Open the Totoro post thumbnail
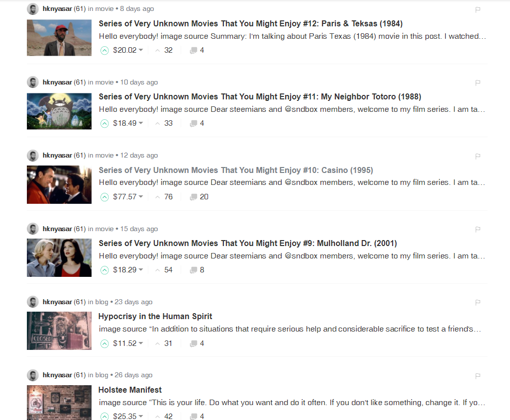This screenshot has height=420, width=510. (59, 111)
